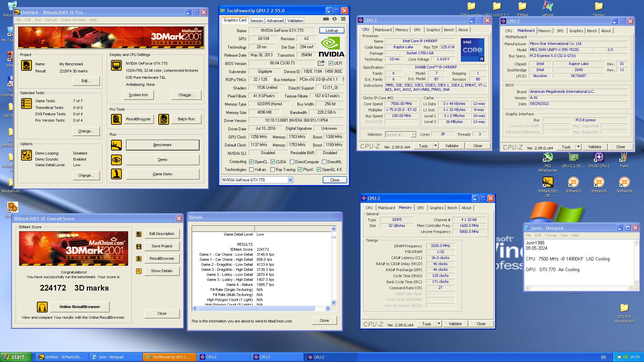This screenshot has width=644, height=362.
Task: Toggle the Vulkan checkbox
Action: [251, 170]
